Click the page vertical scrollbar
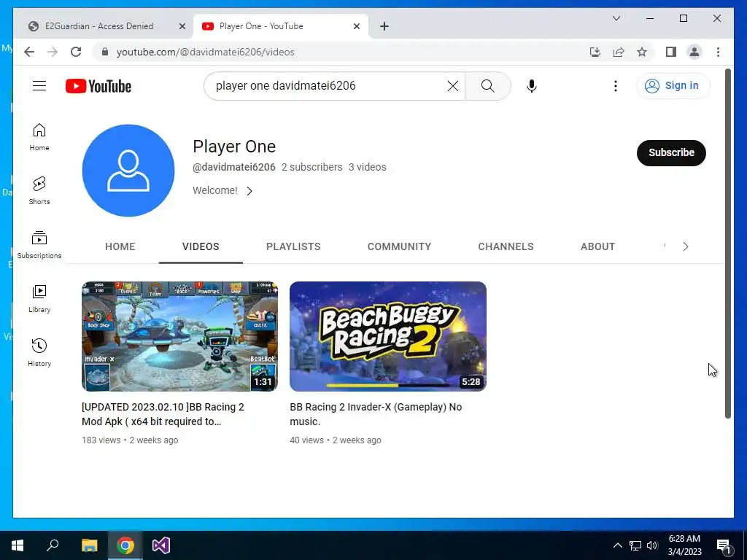This screenshot has height=560, width=747. (728, 244)
